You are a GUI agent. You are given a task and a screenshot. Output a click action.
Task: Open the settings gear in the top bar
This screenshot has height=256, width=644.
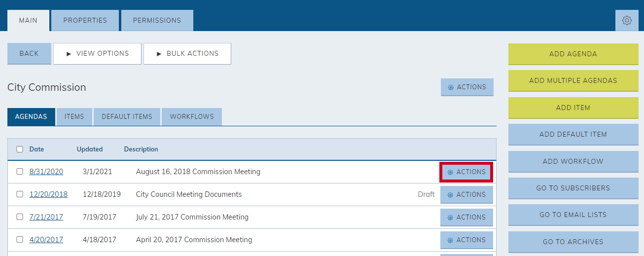pos(627,21)
